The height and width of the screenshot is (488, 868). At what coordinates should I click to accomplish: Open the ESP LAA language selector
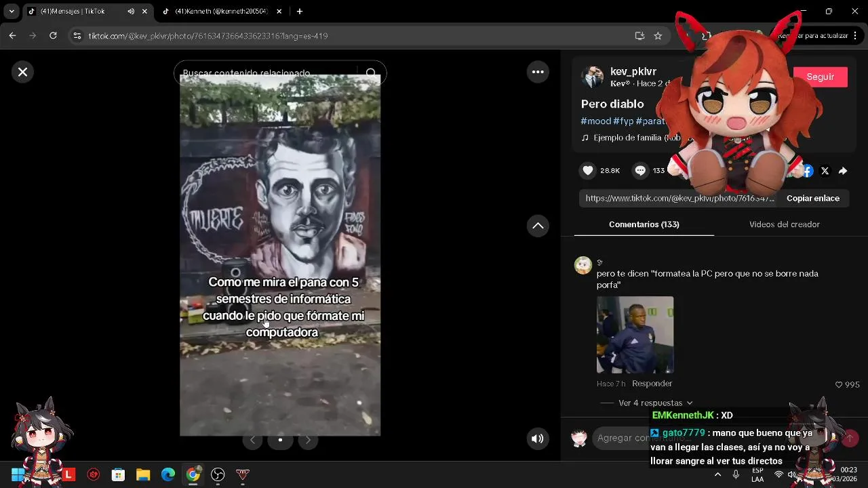coord(757,474)
